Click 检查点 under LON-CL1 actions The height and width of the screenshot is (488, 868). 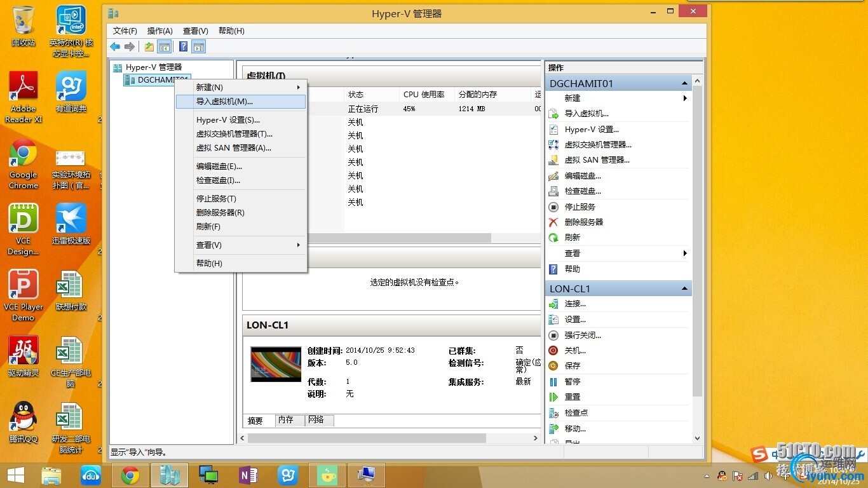coord(576,413)
